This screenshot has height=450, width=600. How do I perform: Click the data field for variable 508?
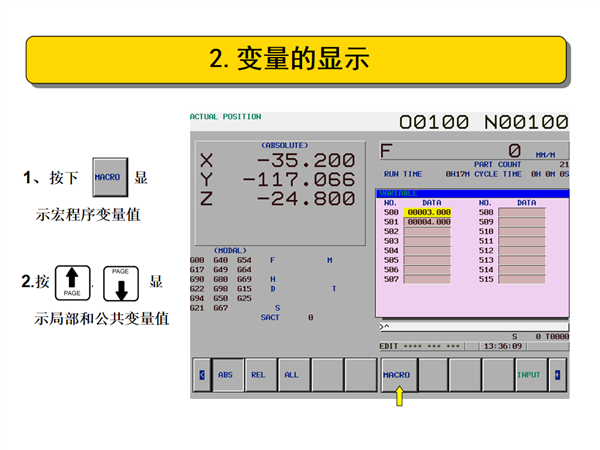[x=522, y=212]
